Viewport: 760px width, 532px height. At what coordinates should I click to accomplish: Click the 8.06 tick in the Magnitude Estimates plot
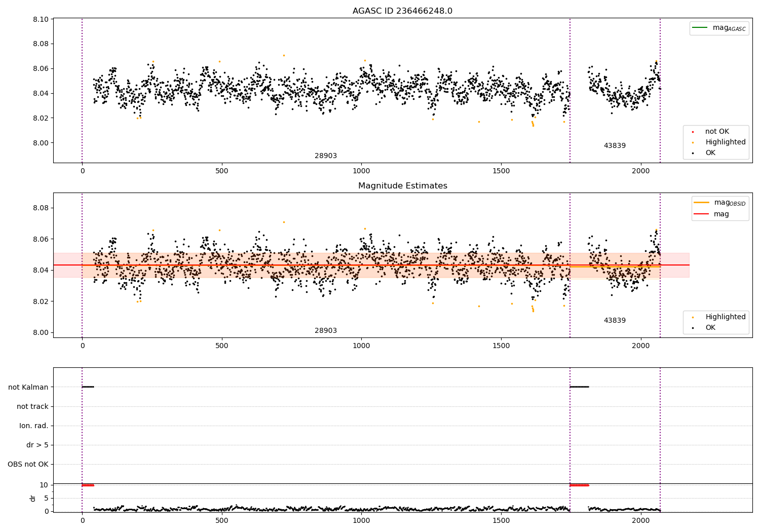pos(41,239)
